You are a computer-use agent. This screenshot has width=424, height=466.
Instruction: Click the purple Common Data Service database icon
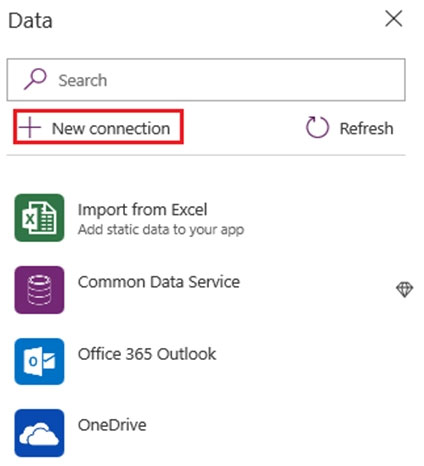pos(39,290)
